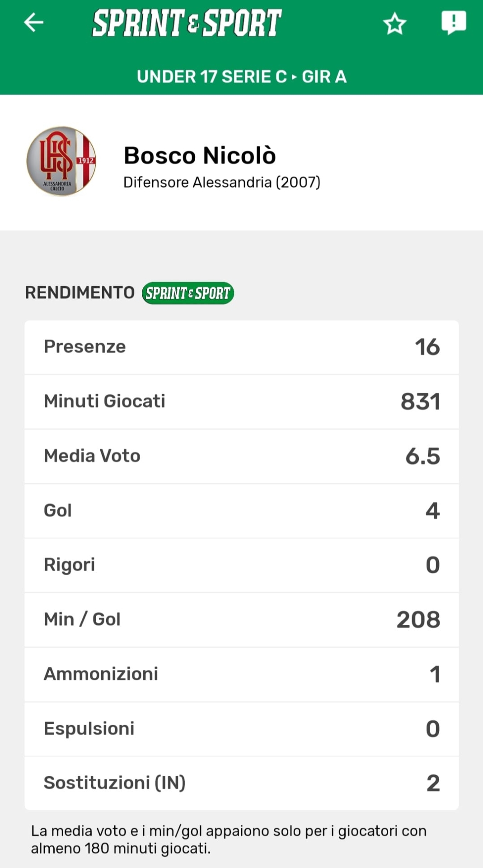This screenshot has width=483, height=868.
Task: Select the Presenze stat row
Action: [242, 347]
